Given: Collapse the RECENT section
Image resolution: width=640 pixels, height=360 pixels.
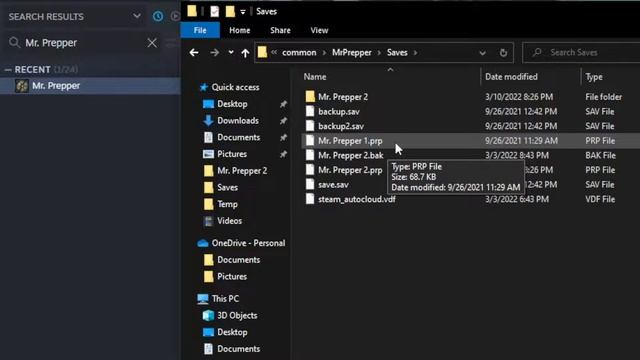Looking at the screenshot, I should pos(8,70).
